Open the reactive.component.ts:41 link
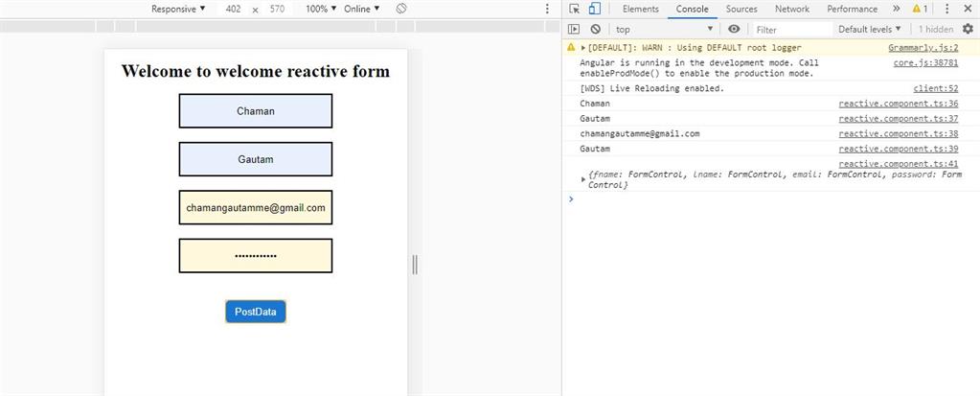The image size is (980, 396). click(899, 163)
